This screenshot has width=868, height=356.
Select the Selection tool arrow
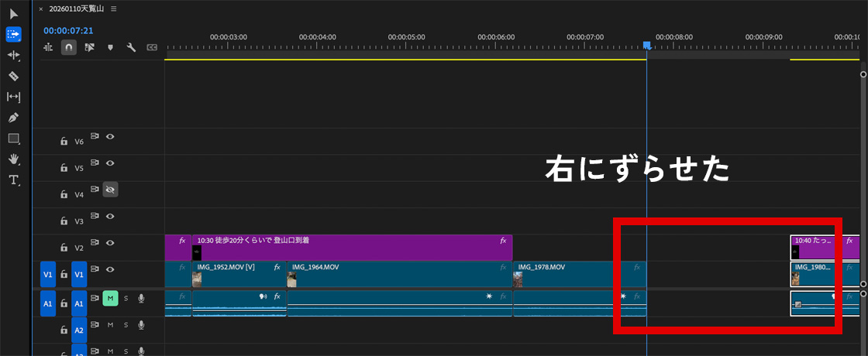(x=13, y=13)
